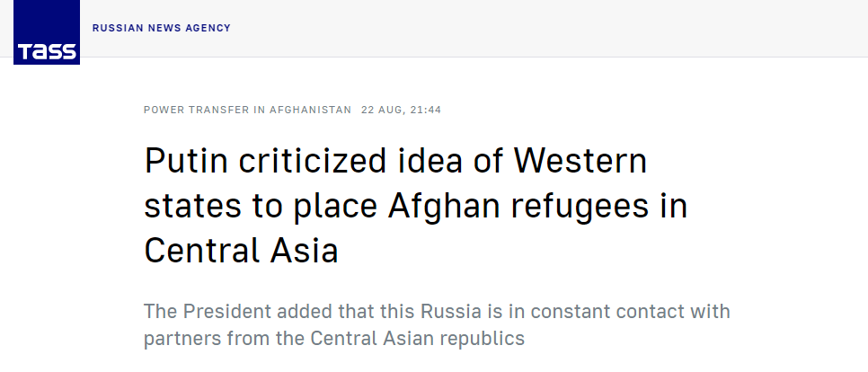Click the word "Putin" in the headline
The height and width of the screenshot is (372, 868).
(x=186, y=161)
